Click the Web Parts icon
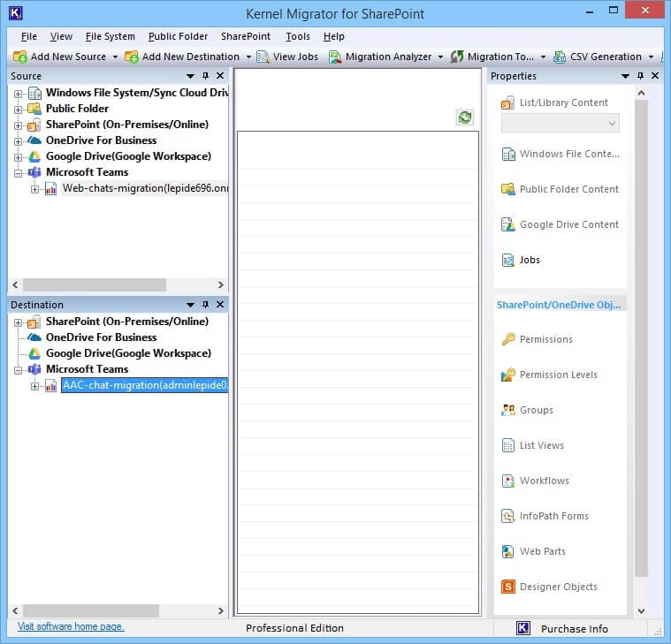This screenshot has height=644, width=671. pyautogui.click(x=508, y=551)
